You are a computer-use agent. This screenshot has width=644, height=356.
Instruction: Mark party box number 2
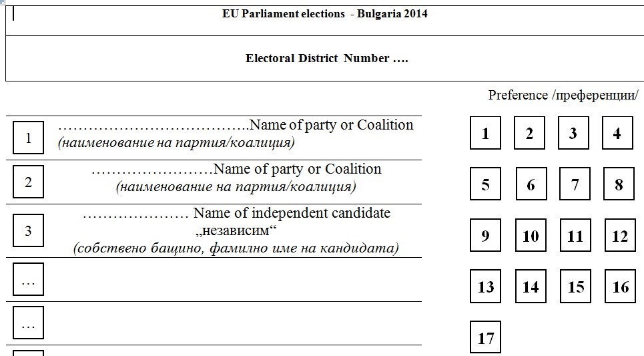pyautogui.click(x=28, y=182)
